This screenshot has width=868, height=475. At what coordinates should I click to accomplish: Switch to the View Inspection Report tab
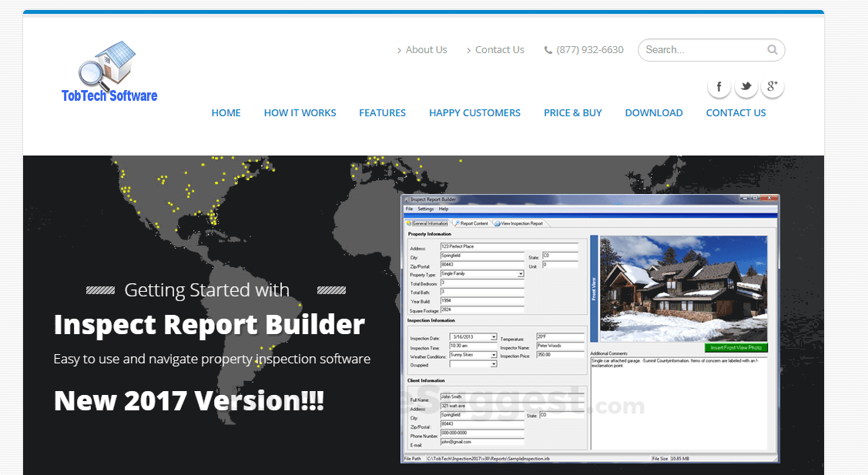[x=522, y=223]
